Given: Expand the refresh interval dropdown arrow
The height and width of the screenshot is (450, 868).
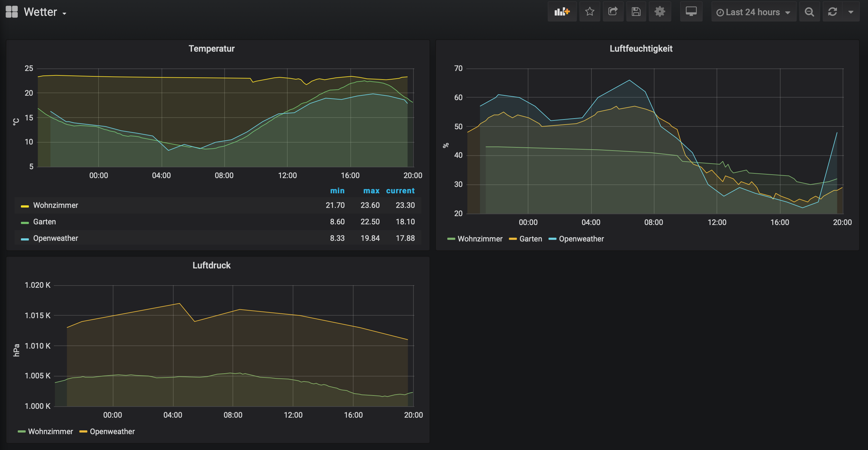Looking at the screenshot, I should click(x=851, y=12).
